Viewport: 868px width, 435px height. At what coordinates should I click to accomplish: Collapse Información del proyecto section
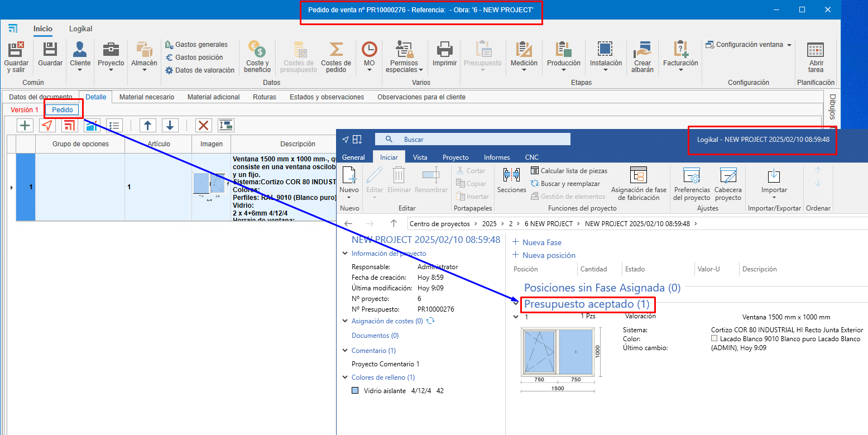(346, 254)
